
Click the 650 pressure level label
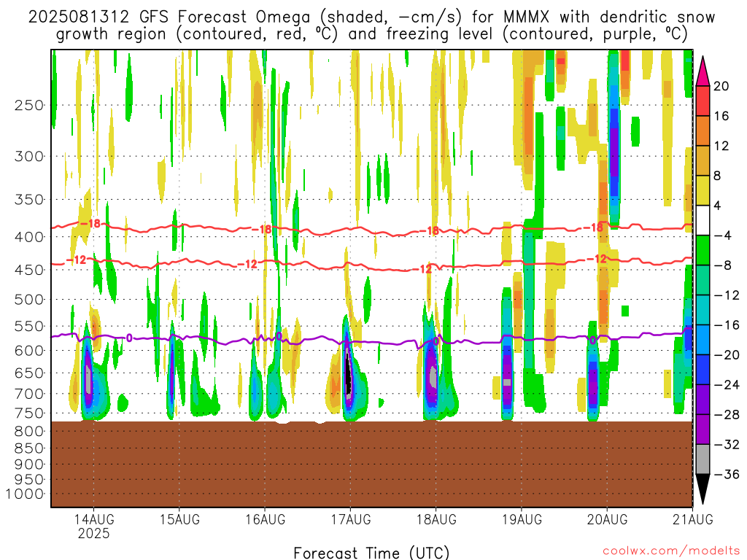point(29,373)
